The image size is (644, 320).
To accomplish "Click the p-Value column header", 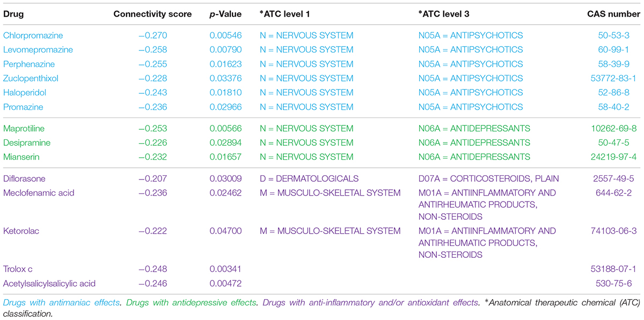I will (x=225, y=14).
